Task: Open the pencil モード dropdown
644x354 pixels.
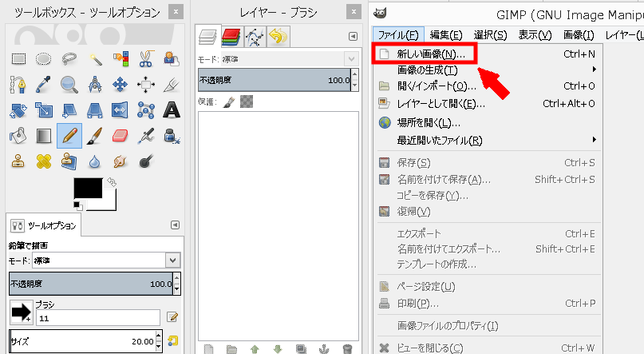Action: (x=106, y=261)
